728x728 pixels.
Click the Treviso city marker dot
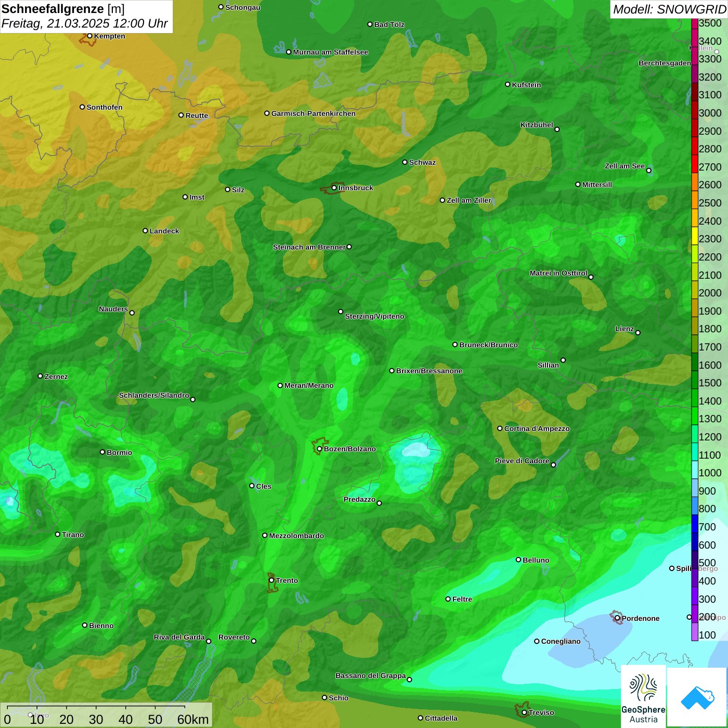tap(524, 712)
